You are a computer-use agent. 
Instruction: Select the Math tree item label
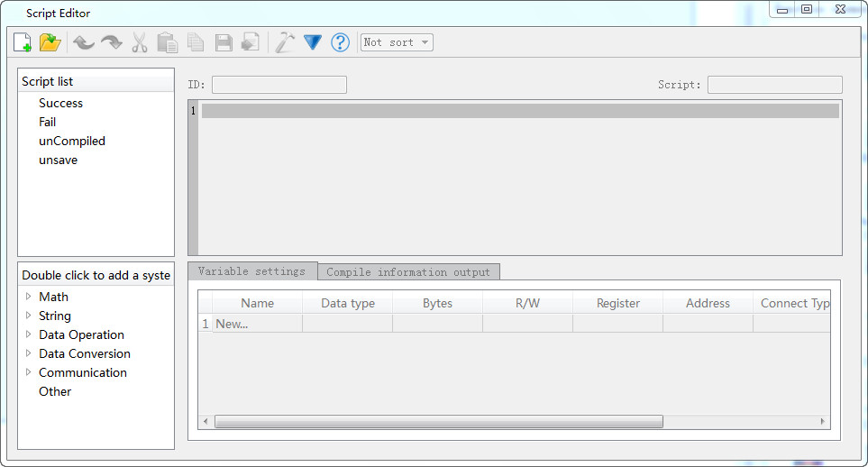[x=54, y=297]
